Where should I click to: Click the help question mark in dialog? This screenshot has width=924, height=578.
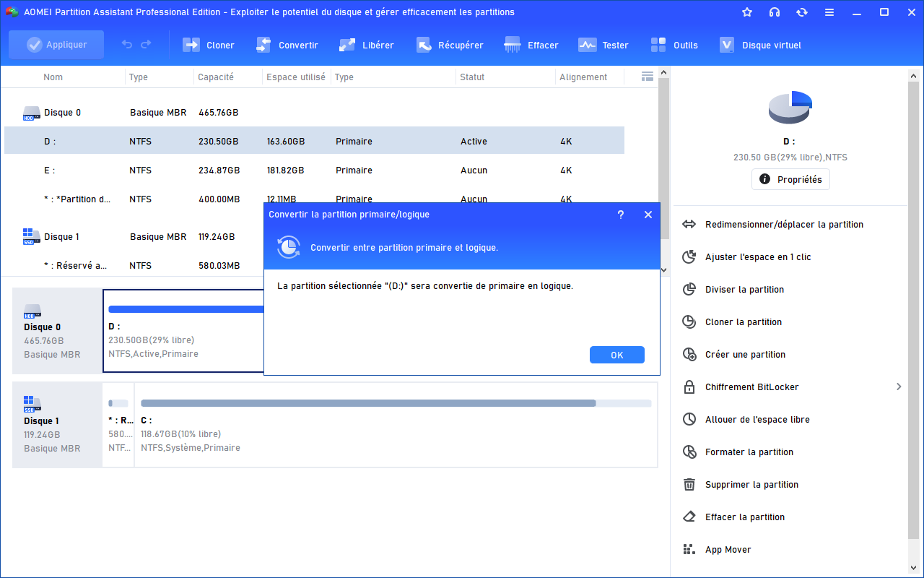point(620,215)
